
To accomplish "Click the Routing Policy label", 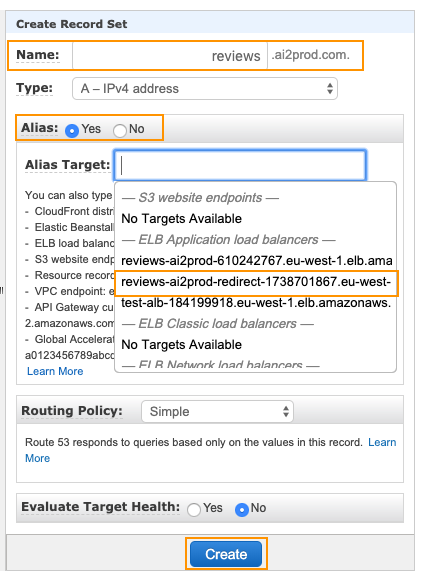I will coord(72,411).
